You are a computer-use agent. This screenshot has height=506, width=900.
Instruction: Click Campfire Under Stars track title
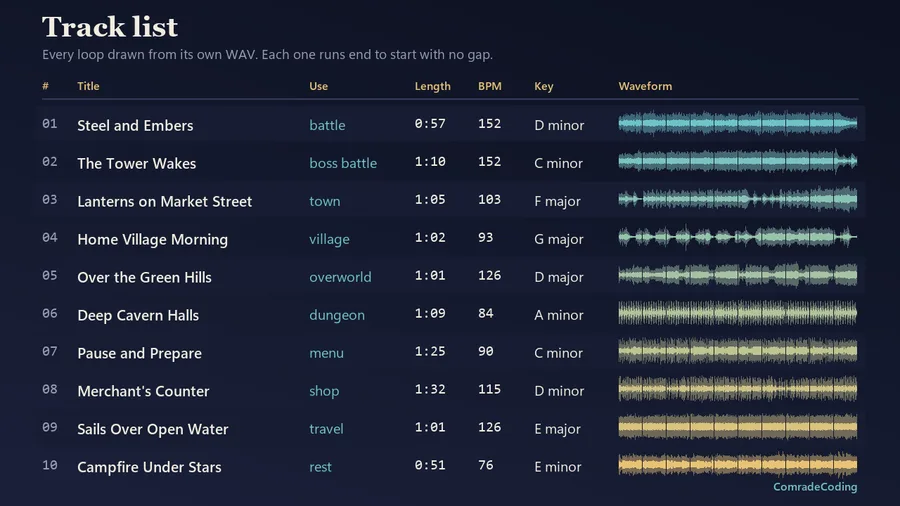point(149,467)
